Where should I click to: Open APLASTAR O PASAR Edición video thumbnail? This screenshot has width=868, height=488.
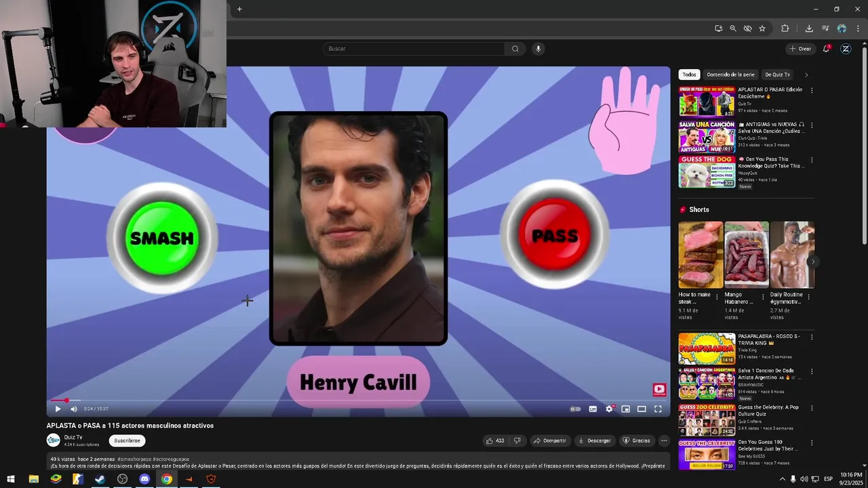(x=707, y=102)
